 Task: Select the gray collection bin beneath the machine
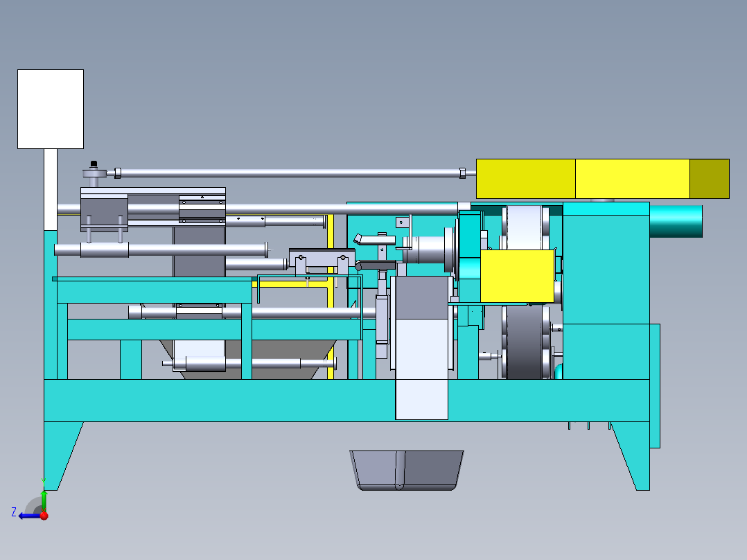click(x=406, y=470)
